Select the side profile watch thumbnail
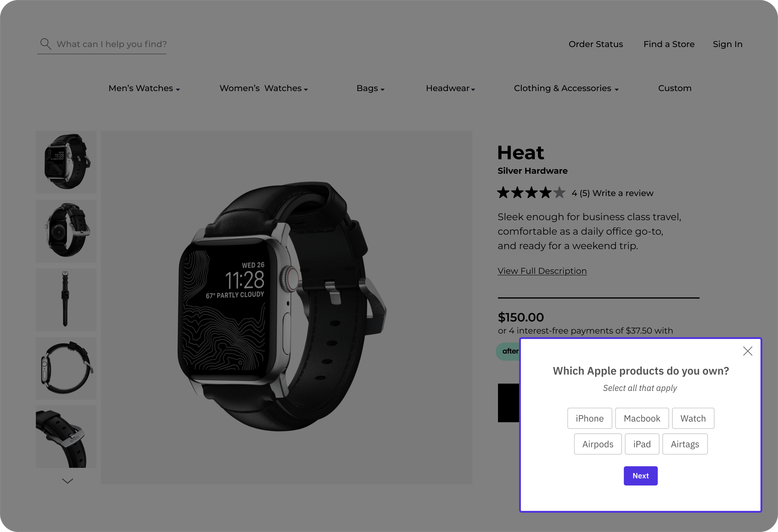This screenshot has height=532, width=778. pyautogui.click(x=66, y=368)
